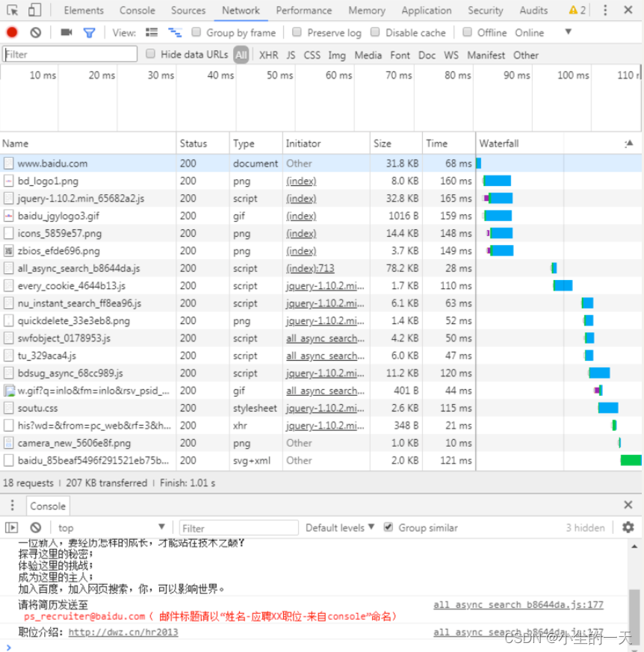
Task: Filter requests by XHR type
Action: [x=269, y=55]
